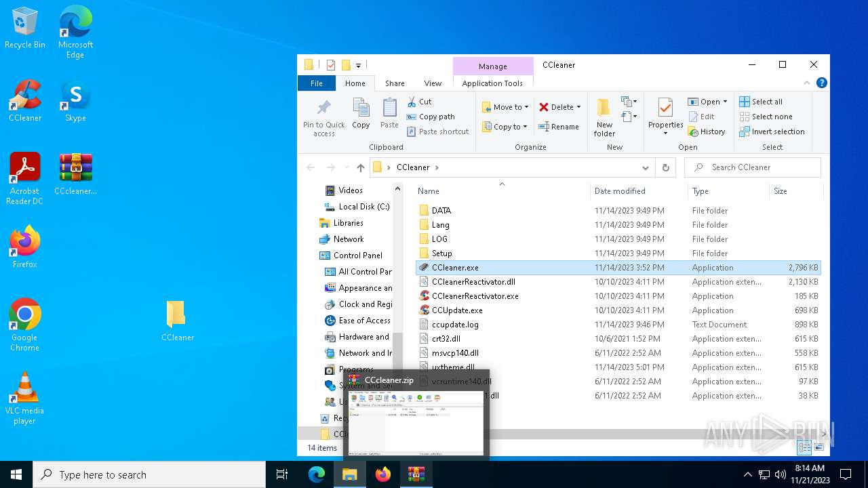Create a New folder

(604, 117)
